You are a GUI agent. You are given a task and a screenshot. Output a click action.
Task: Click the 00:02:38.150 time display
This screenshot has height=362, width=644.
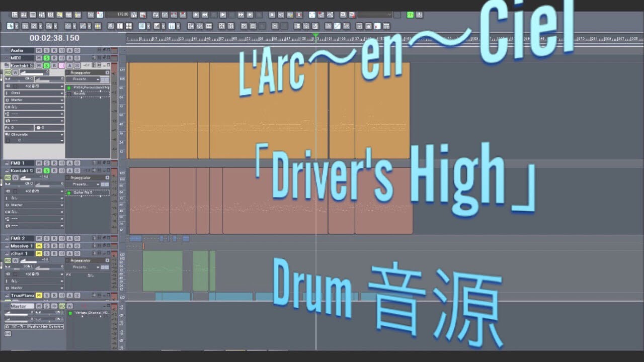click(x=54, y=38)
